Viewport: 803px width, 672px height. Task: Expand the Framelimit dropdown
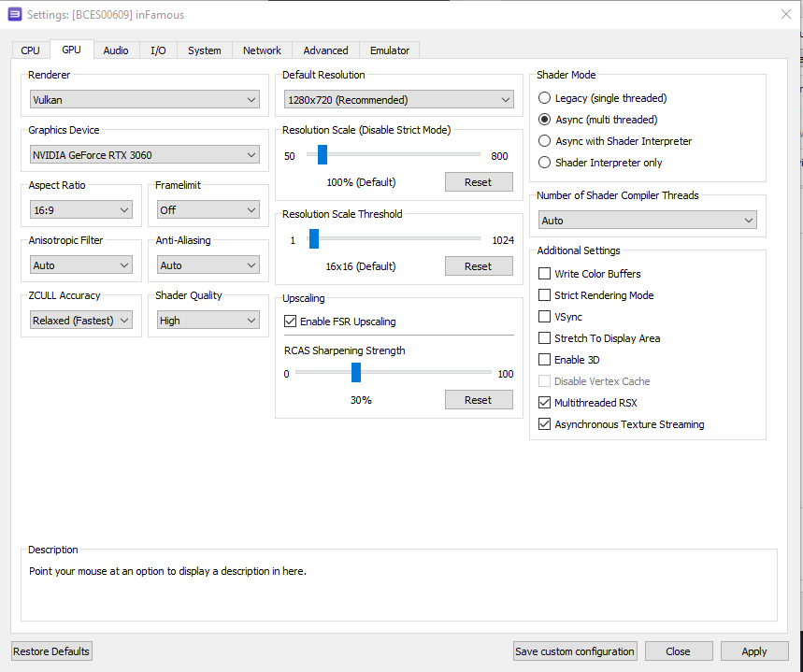(x=208, y=210)
